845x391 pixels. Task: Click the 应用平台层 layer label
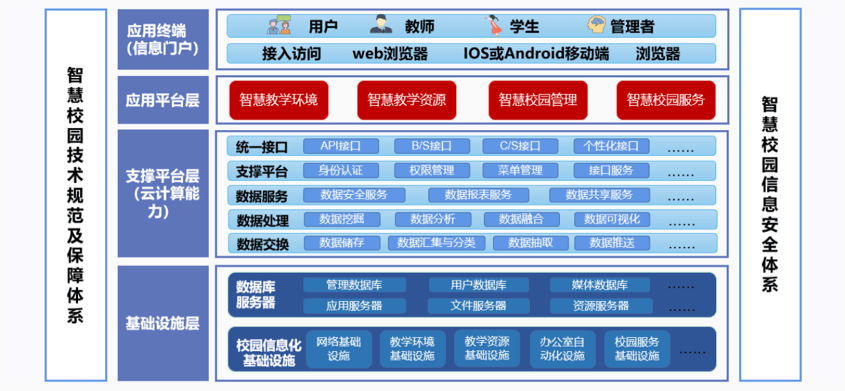pos(163,100)
